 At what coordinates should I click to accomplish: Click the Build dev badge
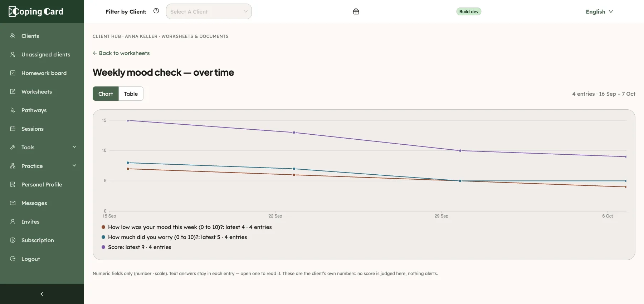tap(469, 11)
